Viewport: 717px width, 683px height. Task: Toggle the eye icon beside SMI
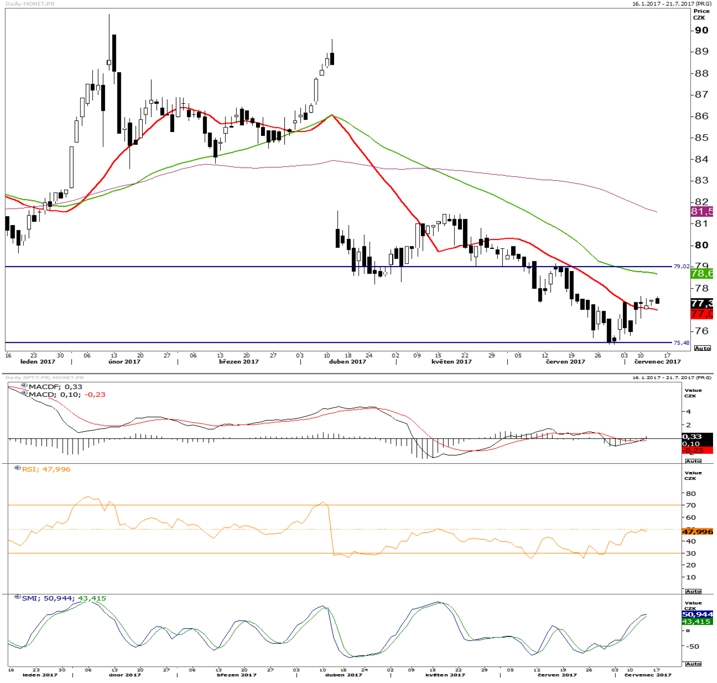click(x=18, y=597)
